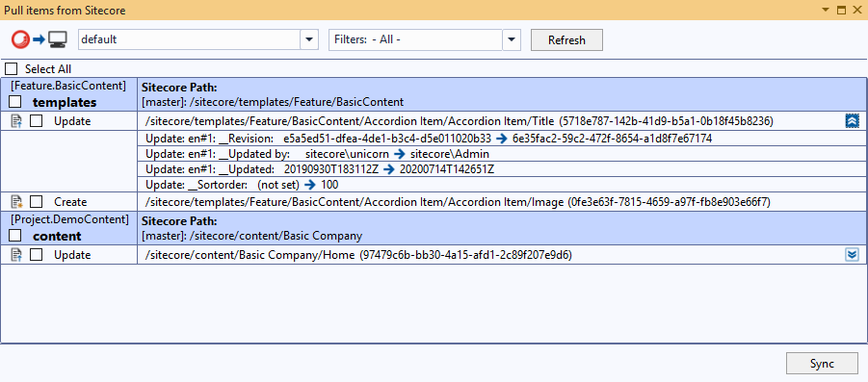
Task: Click the /sitecore/templates/Feature/BasicContent master path
Action: (x=273, y=102)
